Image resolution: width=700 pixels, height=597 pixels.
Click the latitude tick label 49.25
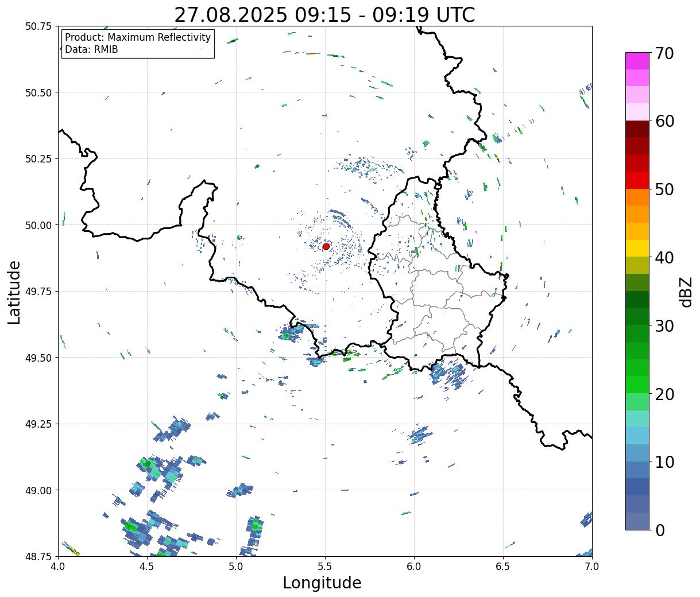pos(38,424)
